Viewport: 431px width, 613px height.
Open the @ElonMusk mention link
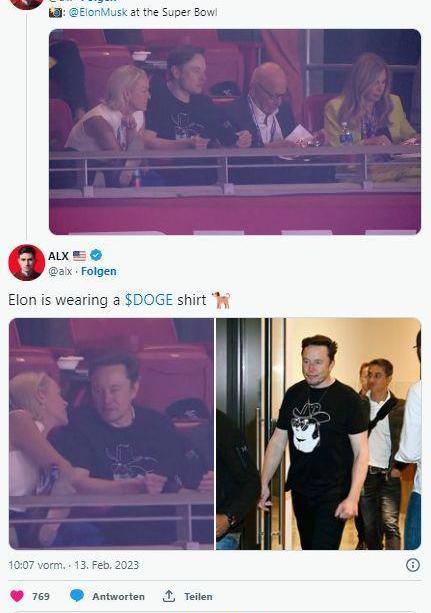click(x=98, y=12)
